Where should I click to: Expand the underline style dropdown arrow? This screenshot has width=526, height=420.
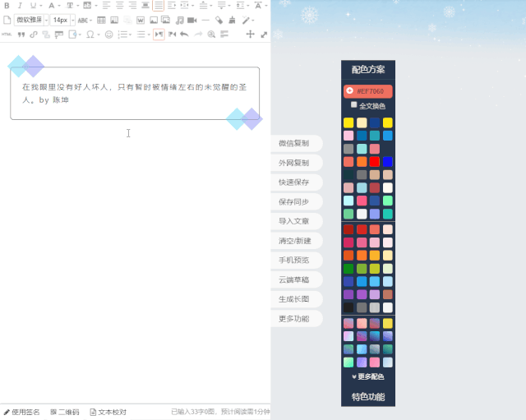[x=41, y=6]
